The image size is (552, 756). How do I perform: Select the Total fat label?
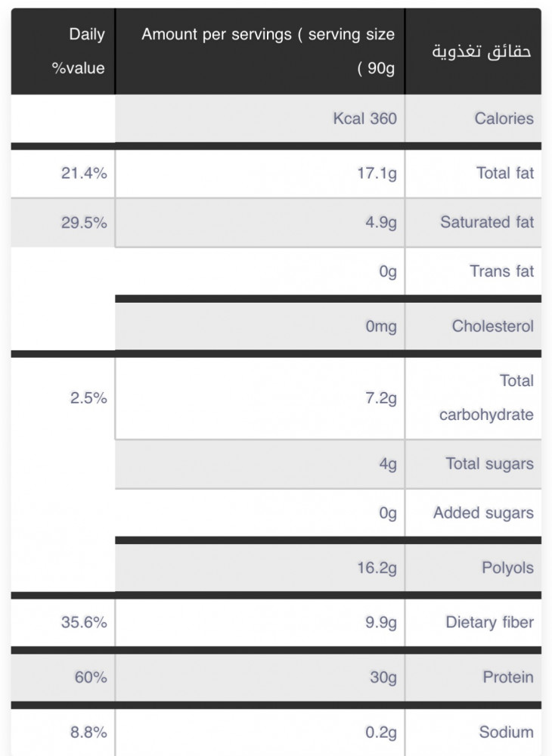504,173
